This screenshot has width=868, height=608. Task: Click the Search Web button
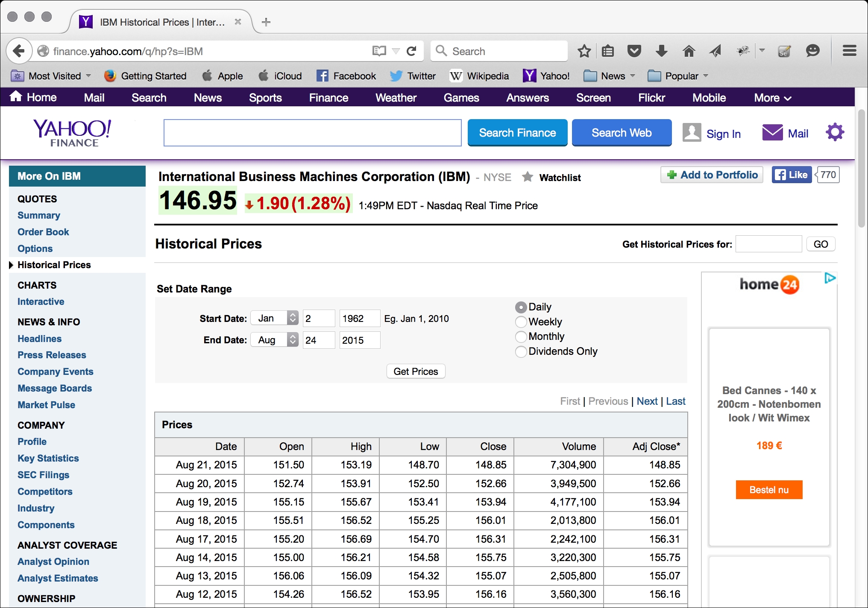coord(622,133)
